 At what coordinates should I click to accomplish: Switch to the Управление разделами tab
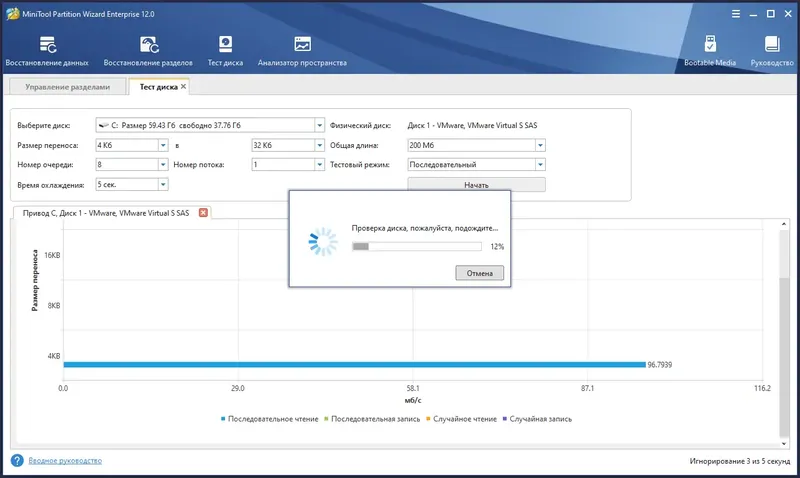tap(67, 87)
